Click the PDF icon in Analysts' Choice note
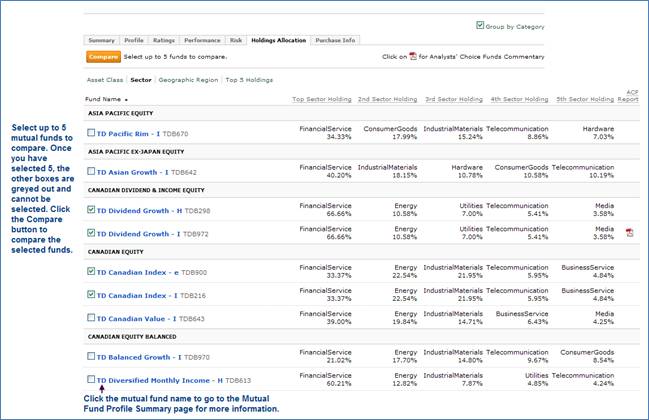This screenshot has height=420, width=649. tap(413, 56)
